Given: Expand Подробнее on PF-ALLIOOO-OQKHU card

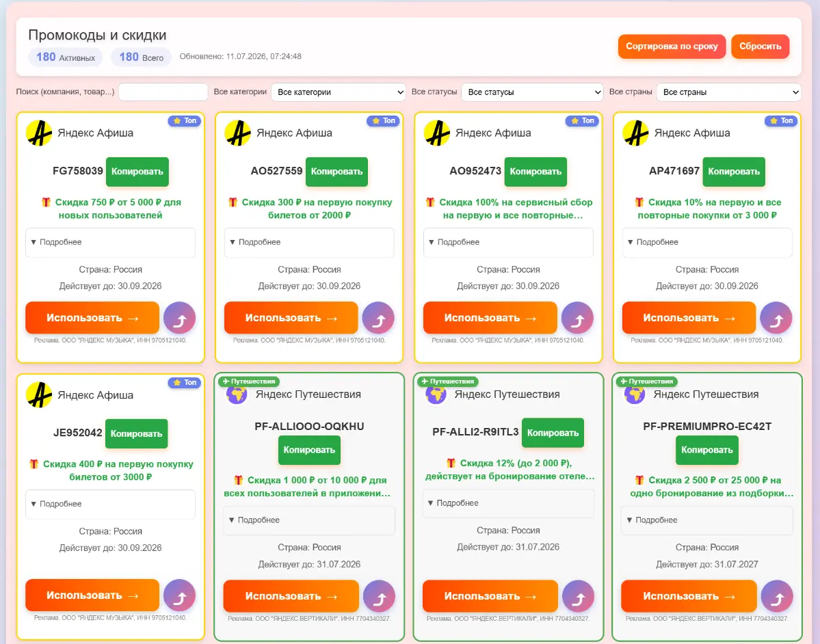Looking at the screenshot, I should pyautogui.click(x=309, y=520).
